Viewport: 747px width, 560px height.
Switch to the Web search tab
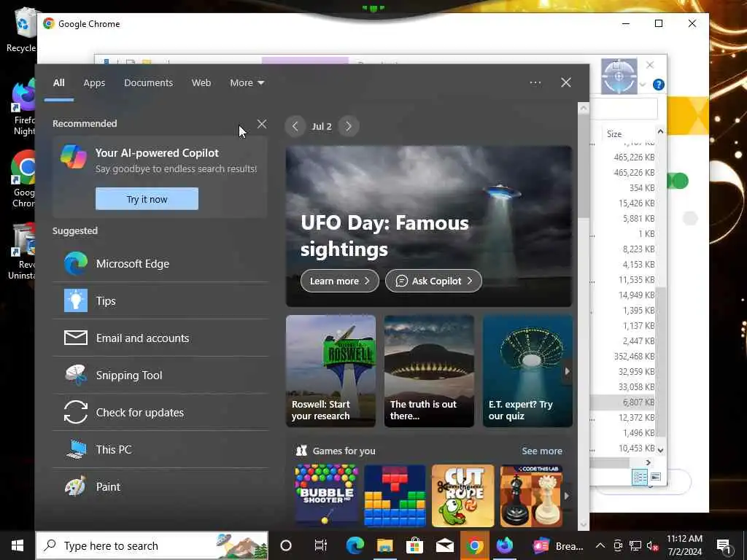coord(201,83)
